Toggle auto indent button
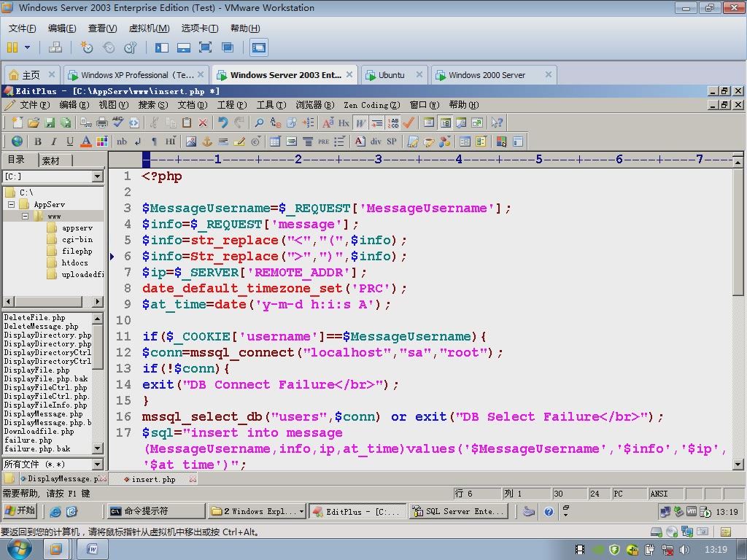 point(377,122)
